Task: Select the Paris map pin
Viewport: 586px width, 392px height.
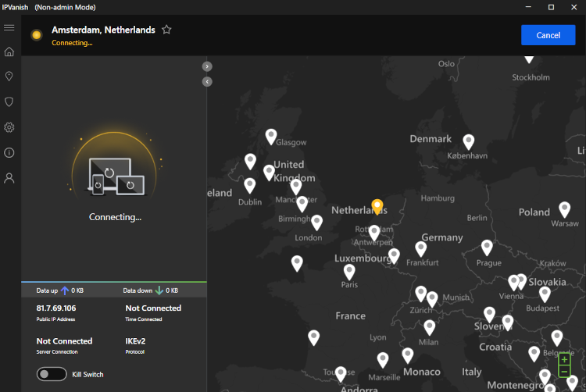Action: point(349,273)
